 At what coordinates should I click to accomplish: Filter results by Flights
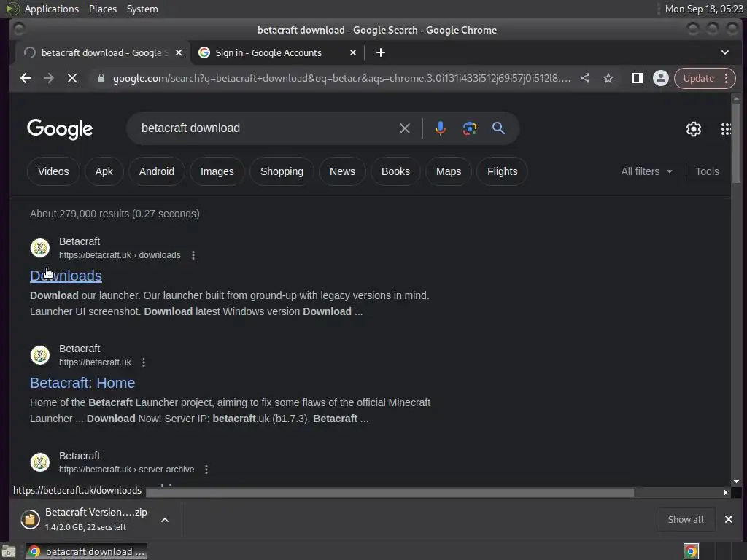tap(502, 171)
